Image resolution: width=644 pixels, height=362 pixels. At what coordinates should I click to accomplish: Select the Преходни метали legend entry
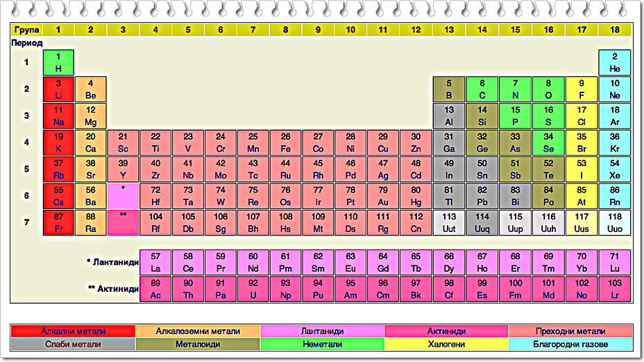pos(570,331)
